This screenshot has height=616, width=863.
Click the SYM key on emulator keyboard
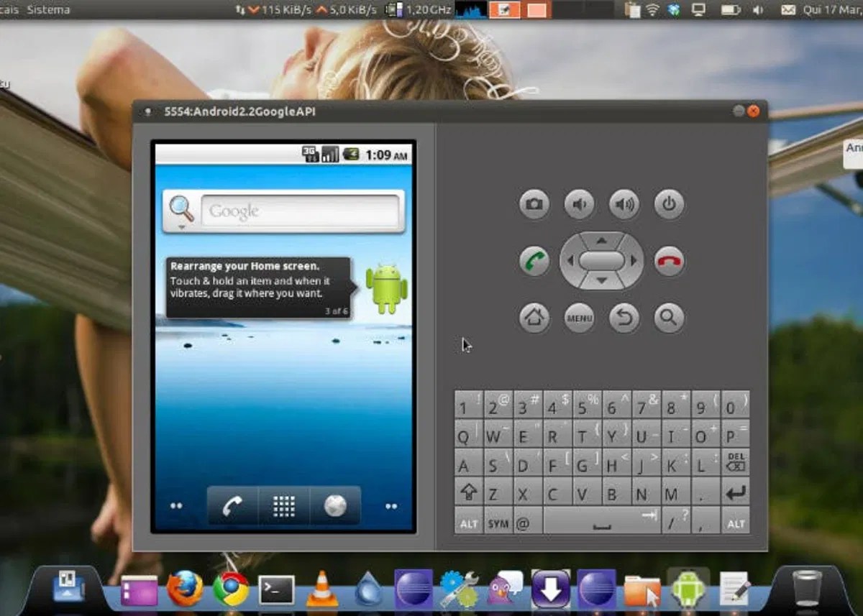[x=498, y=521]
